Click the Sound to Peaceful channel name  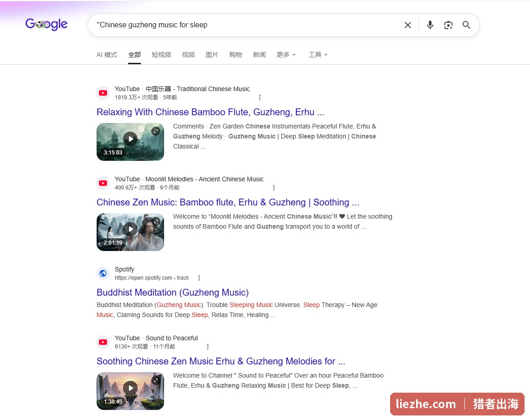[x=172, y=338]
